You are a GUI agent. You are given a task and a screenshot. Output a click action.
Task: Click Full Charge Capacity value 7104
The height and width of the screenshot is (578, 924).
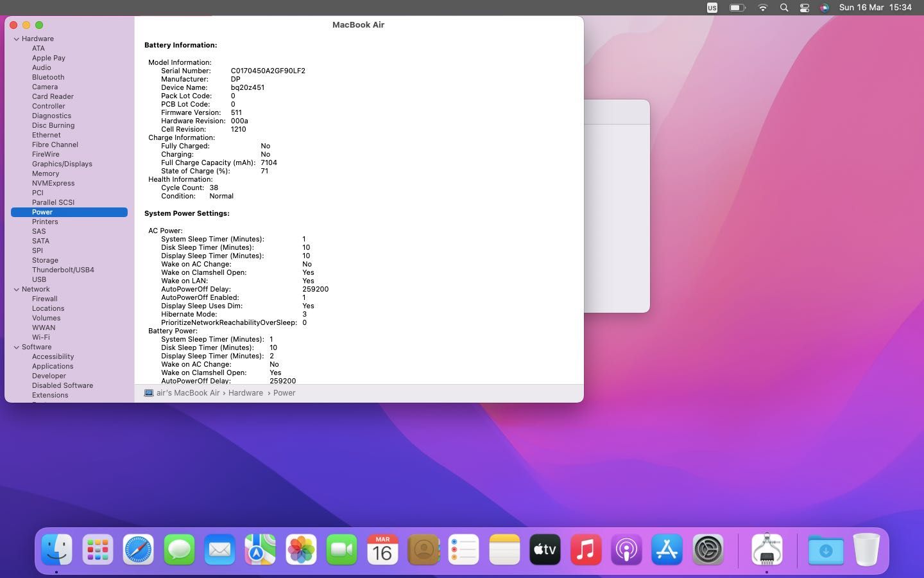[269, 162]
